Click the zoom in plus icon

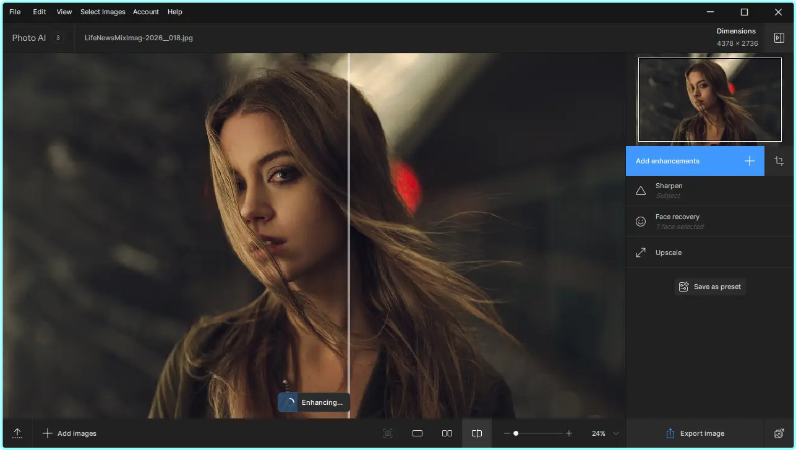point(569,433)
